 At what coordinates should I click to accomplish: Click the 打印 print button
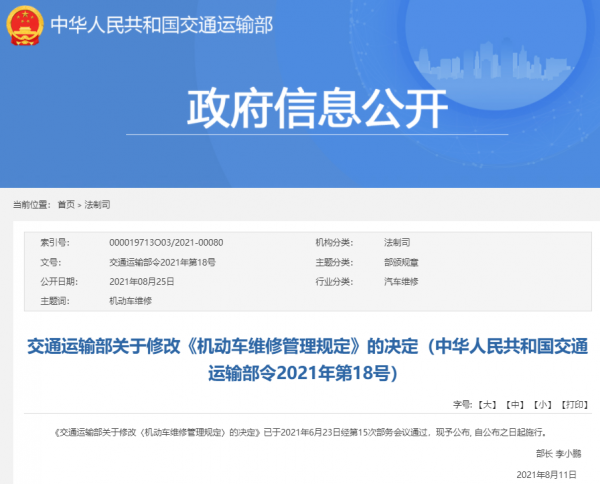point(574,405)
